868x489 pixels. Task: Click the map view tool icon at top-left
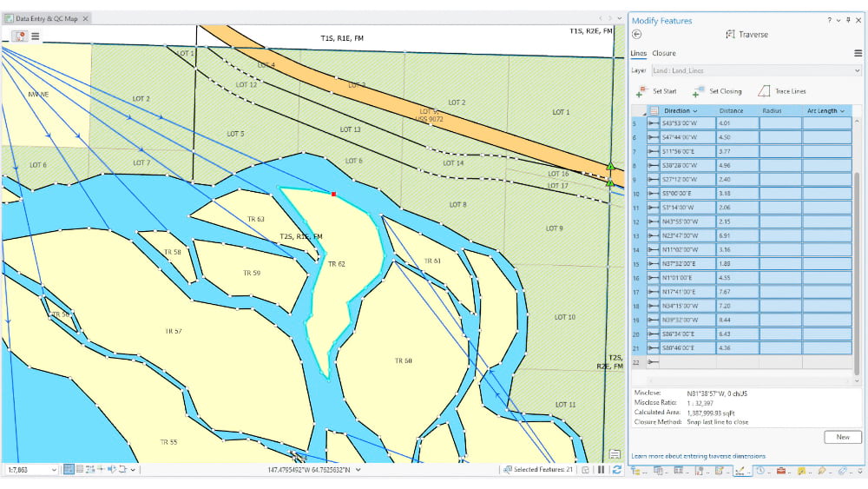pos(20,36)
